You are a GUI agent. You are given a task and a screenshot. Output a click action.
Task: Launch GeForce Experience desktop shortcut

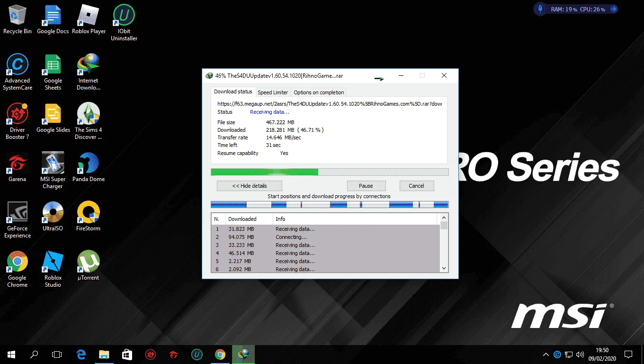click(18, 220)
